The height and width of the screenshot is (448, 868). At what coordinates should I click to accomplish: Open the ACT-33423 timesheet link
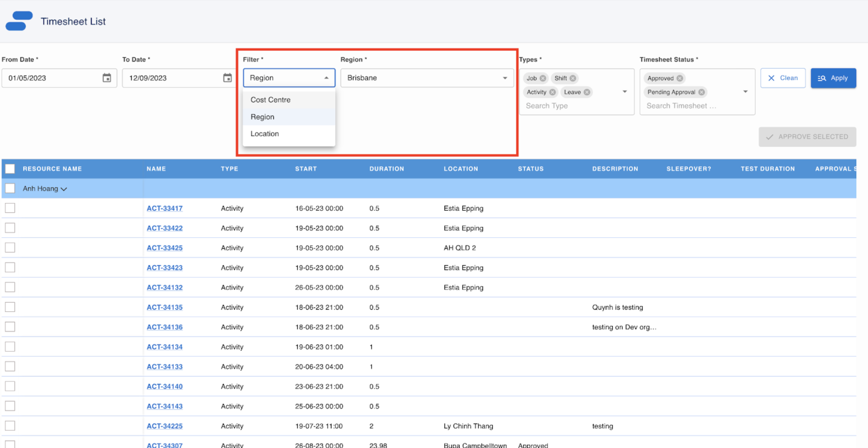click(x=165, y=268)
